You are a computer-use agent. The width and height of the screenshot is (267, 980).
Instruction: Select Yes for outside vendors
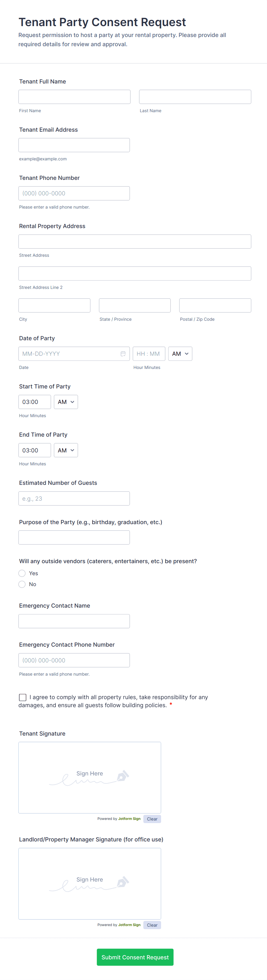(22, 573)
